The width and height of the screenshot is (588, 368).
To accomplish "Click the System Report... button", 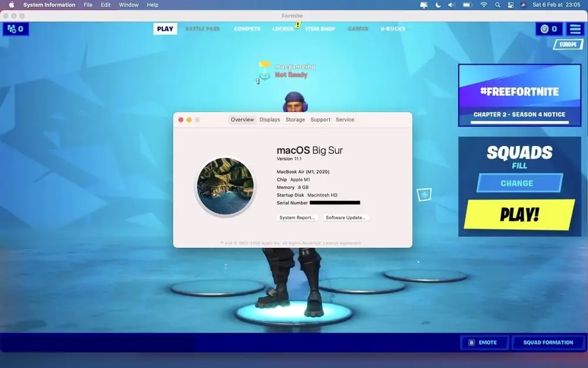I will tap(297, 217).
